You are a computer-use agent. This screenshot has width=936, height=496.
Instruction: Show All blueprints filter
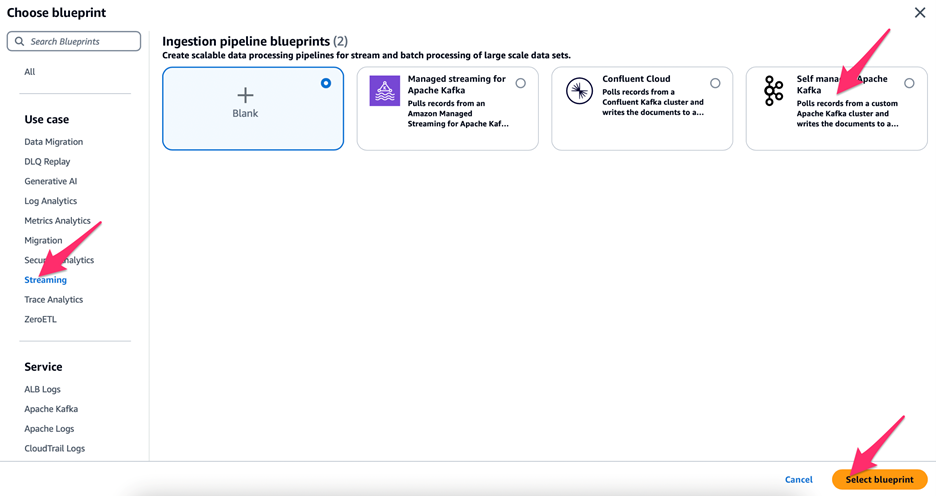tap(30, 72)
